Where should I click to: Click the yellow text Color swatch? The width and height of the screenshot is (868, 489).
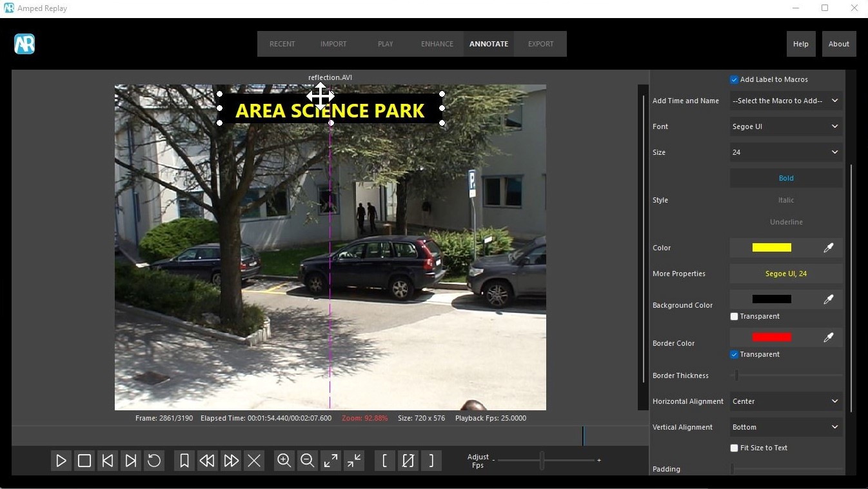coord(772,248)
